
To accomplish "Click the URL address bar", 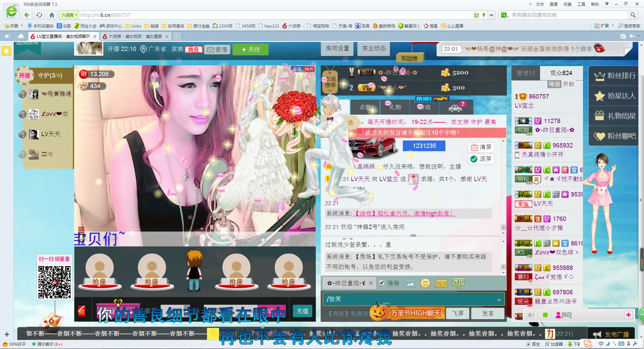I will click(275, 15).
